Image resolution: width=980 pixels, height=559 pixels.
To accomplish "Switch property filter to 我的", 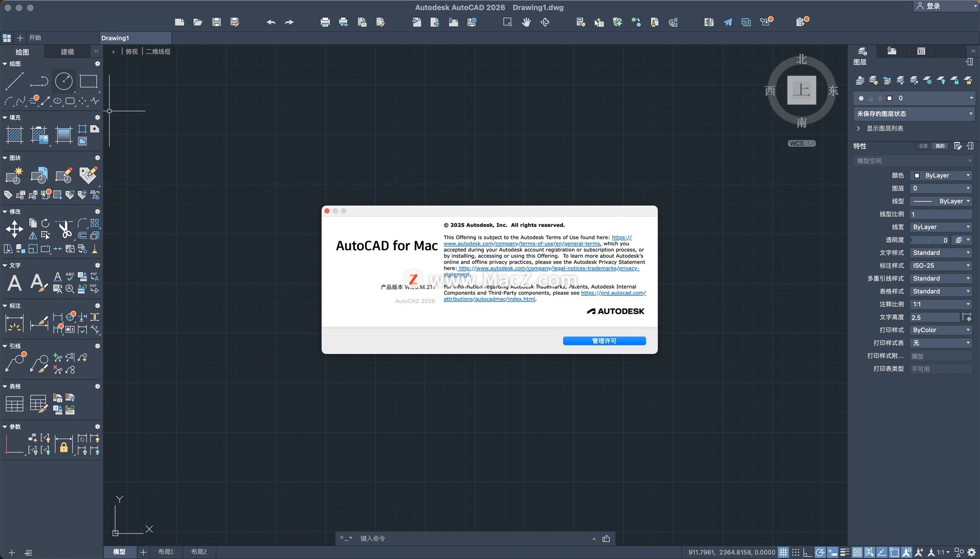I will pyautogui.click(x=940, y=146).
